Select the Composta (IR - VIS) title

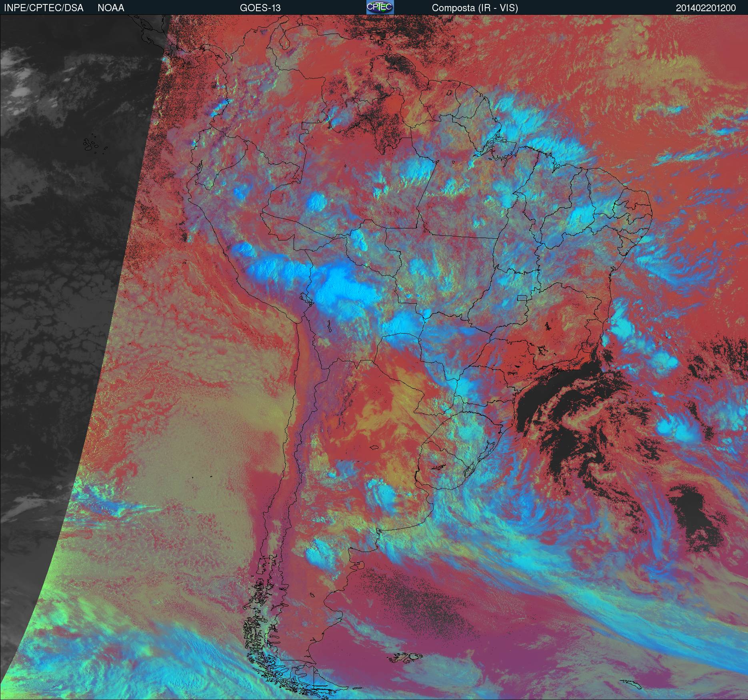(475, 8)
